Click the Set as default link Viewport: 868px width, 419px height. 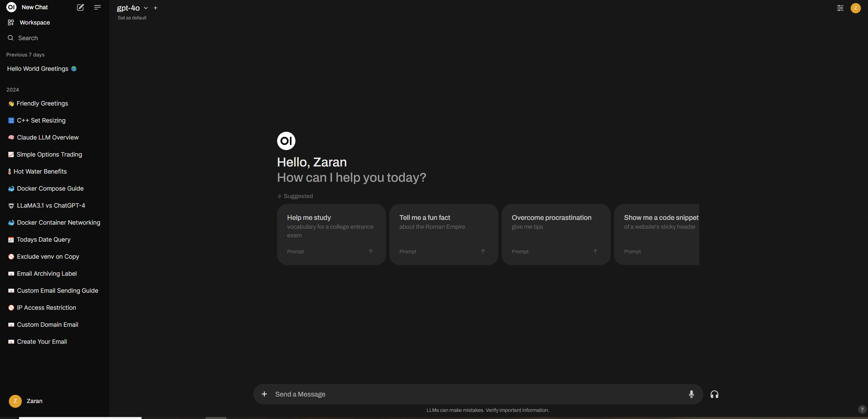coord(132,18)
